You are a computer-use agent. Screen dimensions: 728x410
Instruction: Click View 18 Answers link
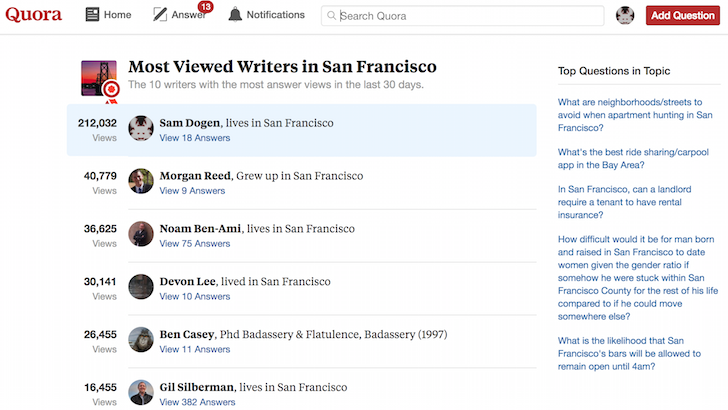[195, 138]
